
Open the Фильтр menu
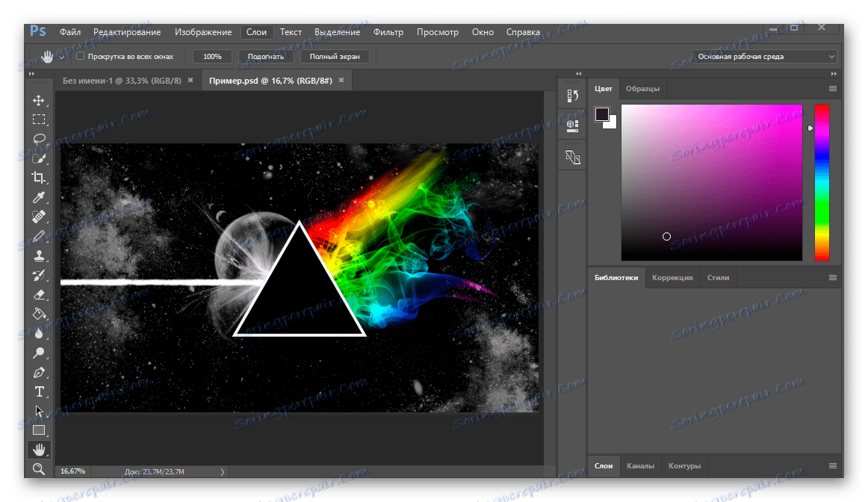point(388,32)
